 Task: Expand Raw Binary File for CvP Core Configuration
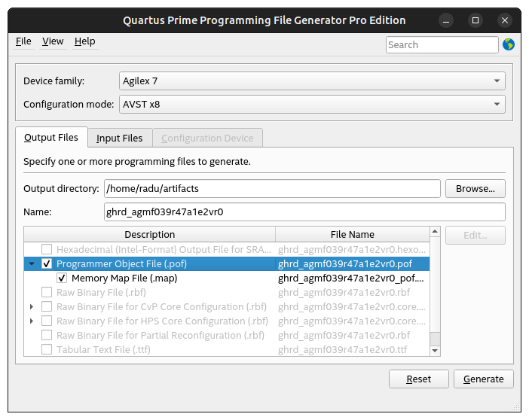[32, 306]
